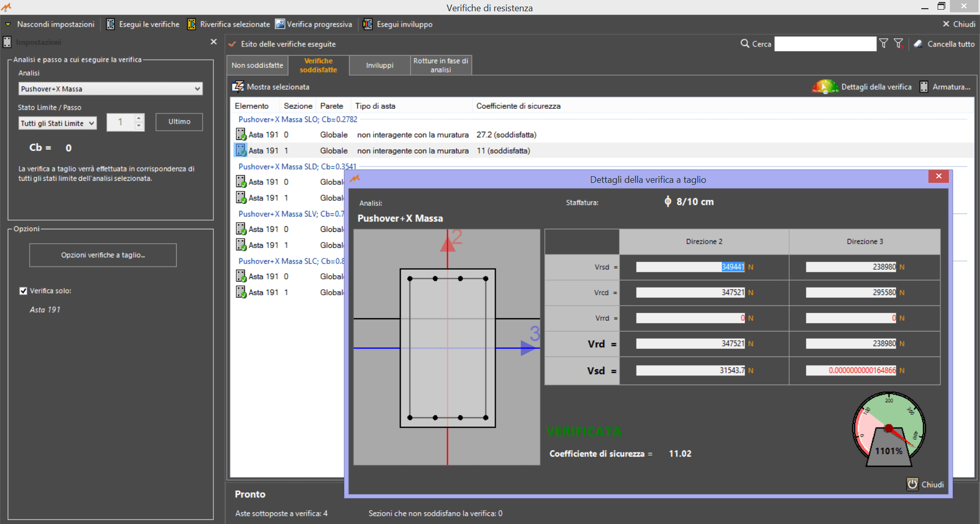Switch to the Non soddisfatte tab
The height and width of the screenshot is (524, 980).
pyautogui.click(x=257, y=65)
